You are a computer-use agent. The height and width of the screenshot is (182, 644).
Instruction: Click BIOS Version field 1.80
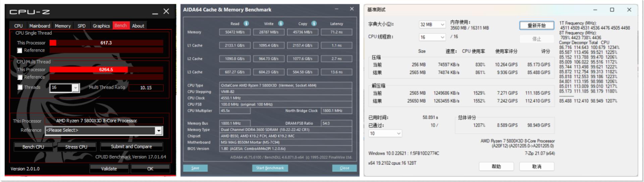coord(286,148)
